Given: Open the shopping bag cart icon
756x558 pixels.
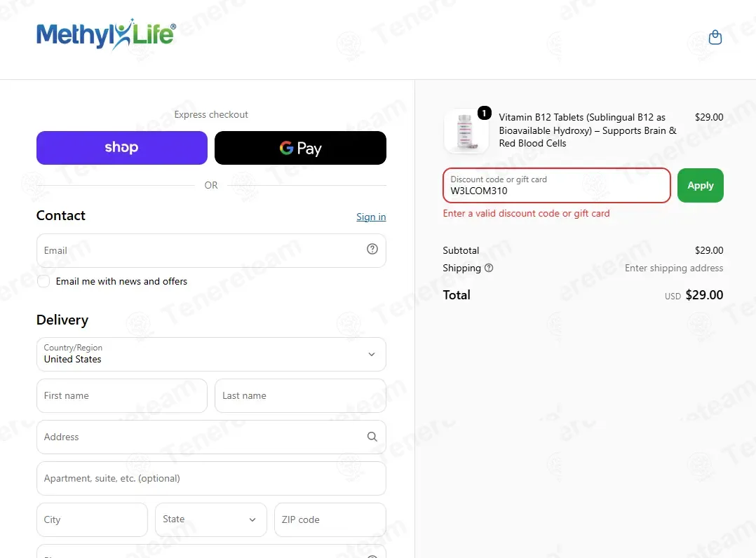Looking at the screenshot, I should (715, 37).
